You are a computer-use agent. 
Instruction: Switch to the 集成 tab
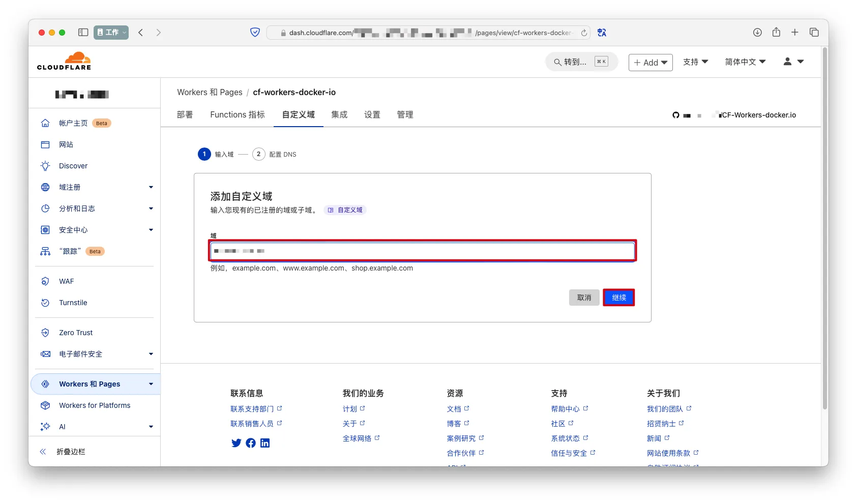pyautogui.click(x=339, y=115)
